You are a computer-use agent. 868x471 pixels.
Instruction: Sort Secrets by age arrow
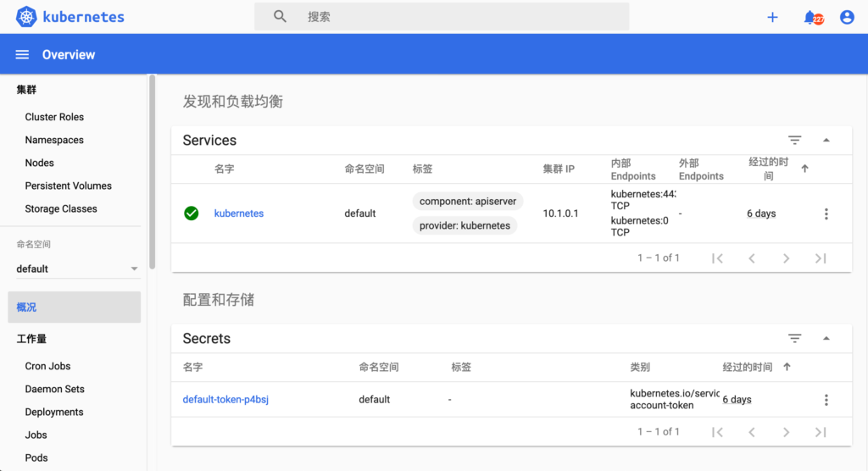point(787,367)
